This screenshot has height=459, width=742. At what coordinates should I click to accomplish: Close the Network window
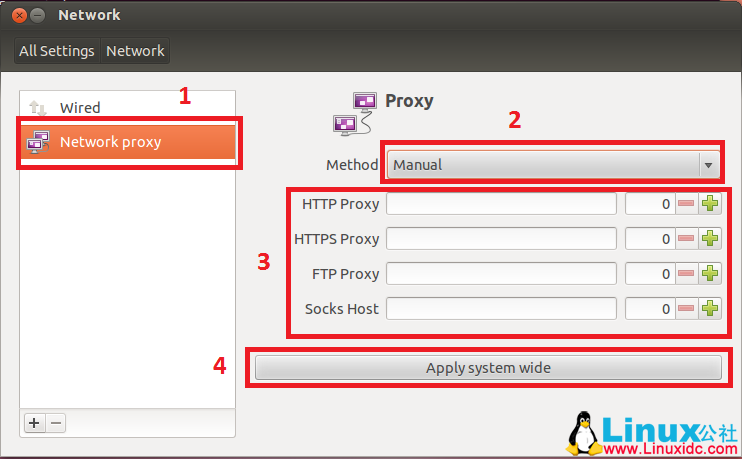pyautogui.click(x=19, y=16)
